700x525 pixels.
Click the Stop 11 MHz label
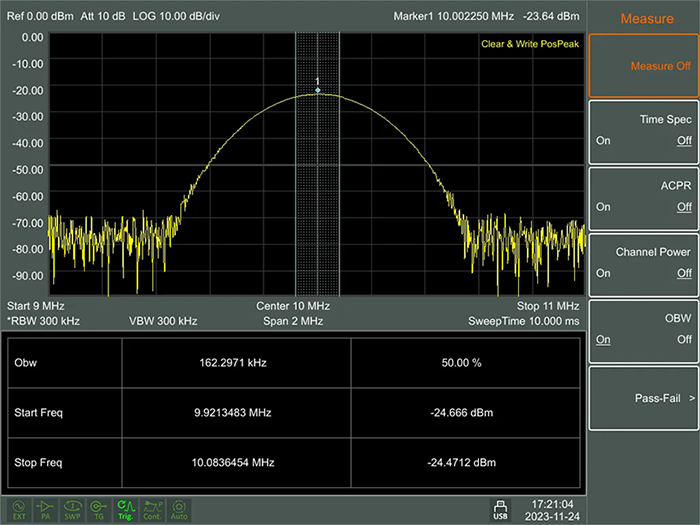[548, 306]
